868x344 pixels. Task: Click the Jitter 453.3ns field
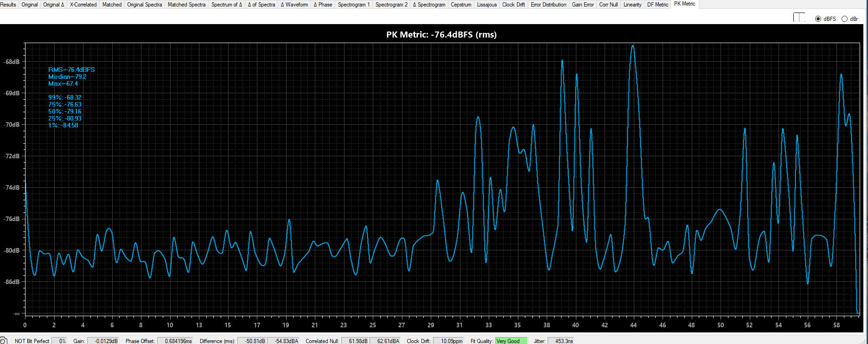pos(561,341)
